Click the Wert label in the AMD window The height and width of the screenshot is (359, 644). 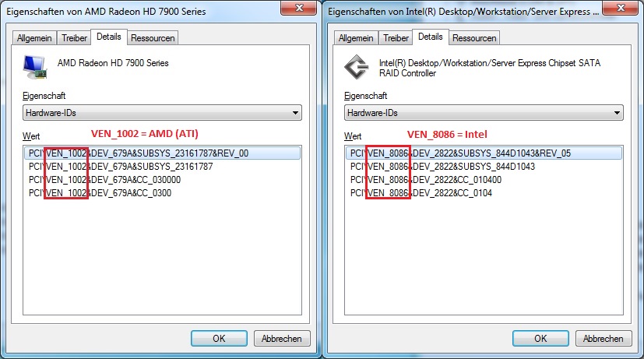[31, 136]
